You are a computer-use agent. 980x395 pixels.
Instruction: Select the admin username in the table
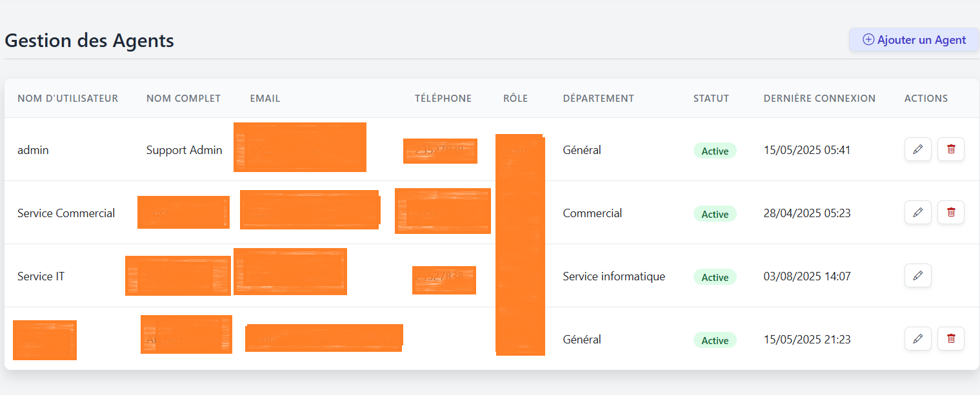[33, 149]
